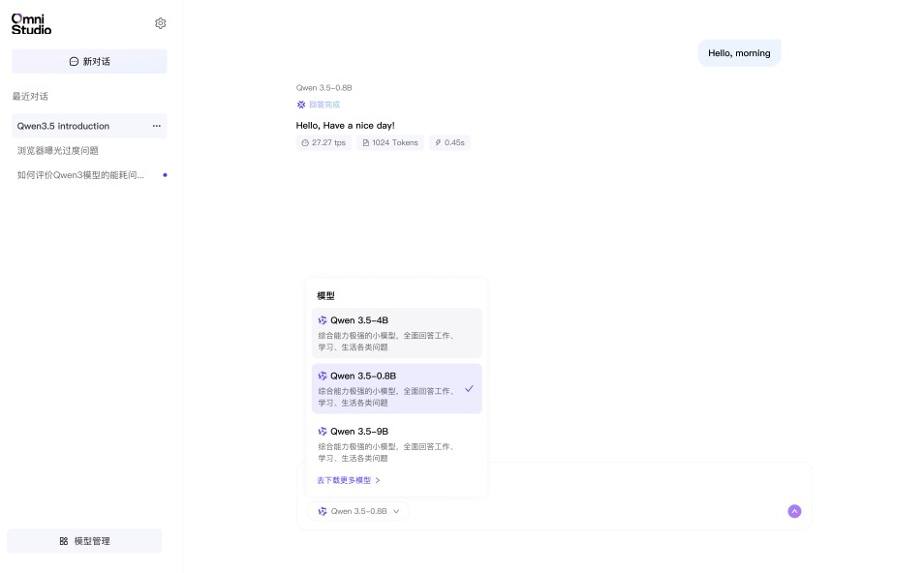Image resolution: width=924 pixels, height=573 pixels.
Task: Open settings via the gear icon
Action: (160, 23)
